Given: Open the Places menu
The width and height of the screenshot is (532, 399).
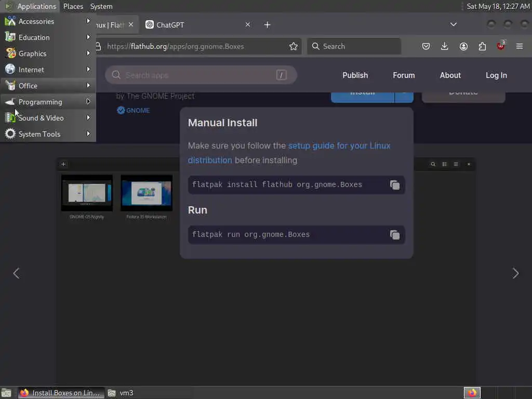Looking at the screenshot, I should pos(73,6).
